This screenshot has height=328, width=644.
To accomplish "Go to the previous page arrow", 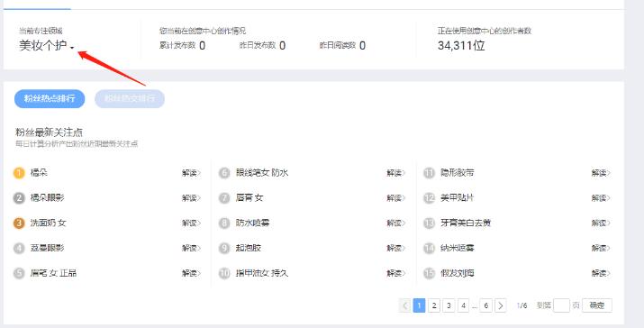I will (404, 305).
